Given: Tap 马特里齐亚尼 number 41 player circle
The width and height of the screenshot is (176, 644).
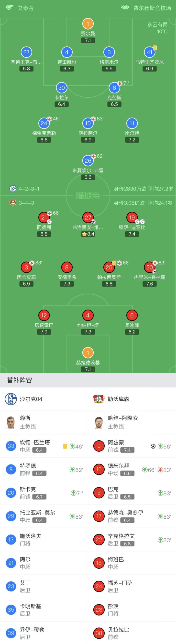Looking at the screenshot, I should (x=149, y=52).
